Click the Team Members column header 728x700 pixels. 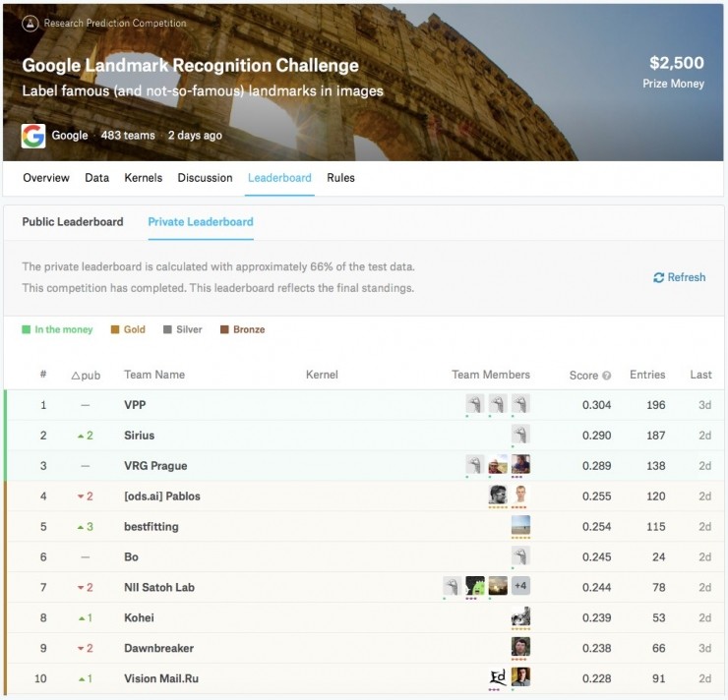point(491,375)
